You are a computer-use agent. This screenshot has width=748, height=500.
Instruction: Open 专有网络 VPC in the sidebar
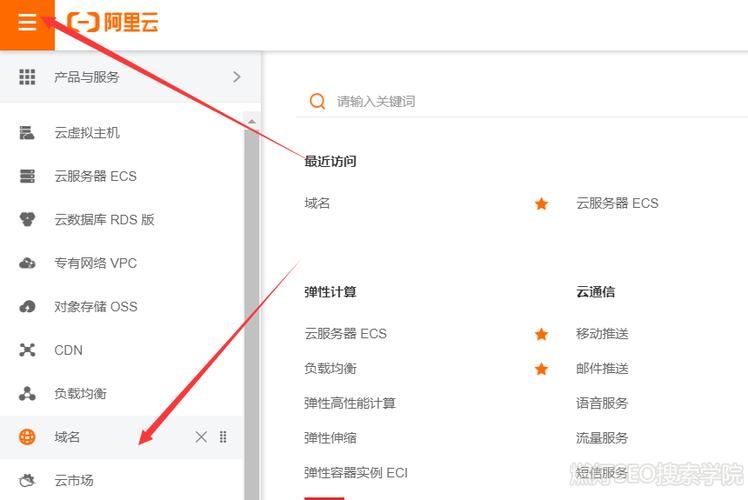(x=95, y=263)
